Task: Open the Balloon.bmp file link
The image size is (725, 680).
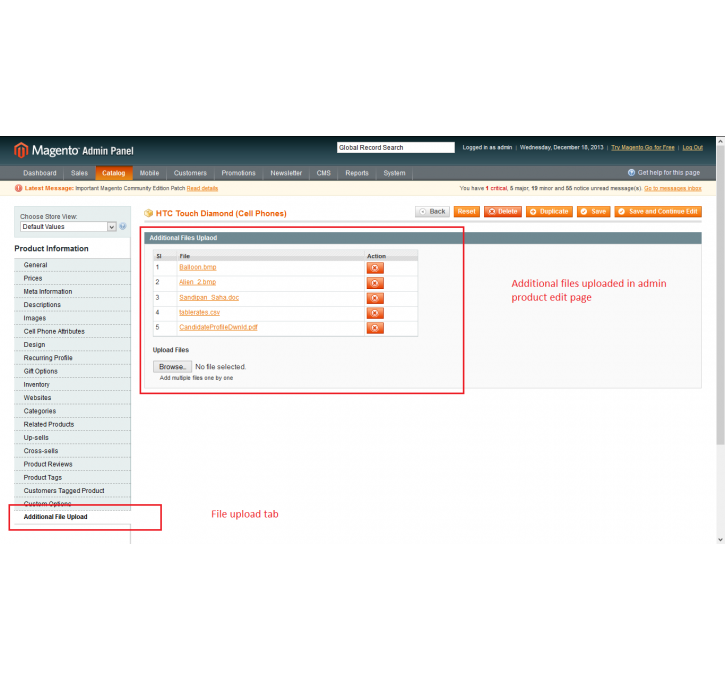Action: click(x=197, y=267)
